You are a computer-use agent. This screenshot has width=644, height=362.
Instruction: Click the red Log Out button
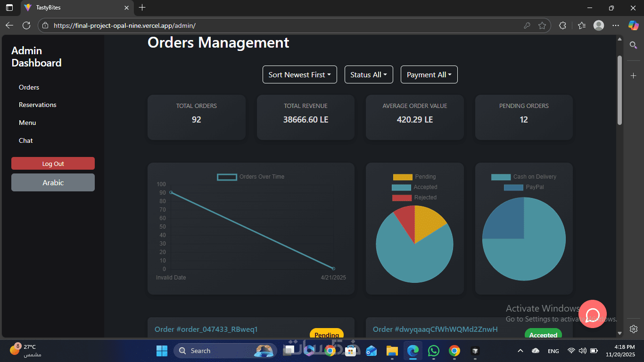(x=53, y=164)
